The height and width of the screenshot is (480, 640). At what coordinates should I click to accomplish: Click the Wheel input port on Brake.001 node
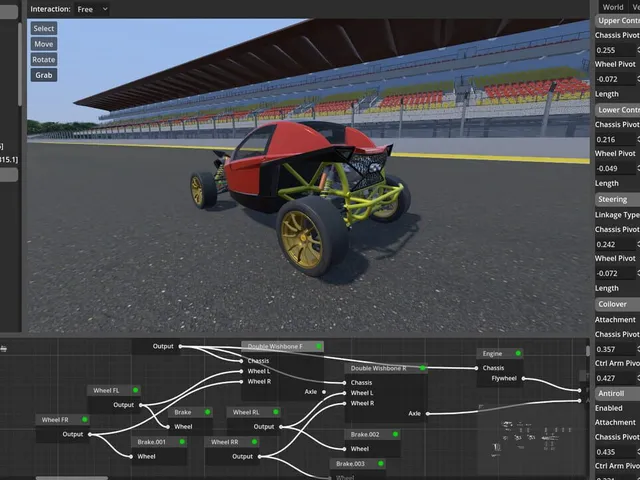click(x=131, y=456)
